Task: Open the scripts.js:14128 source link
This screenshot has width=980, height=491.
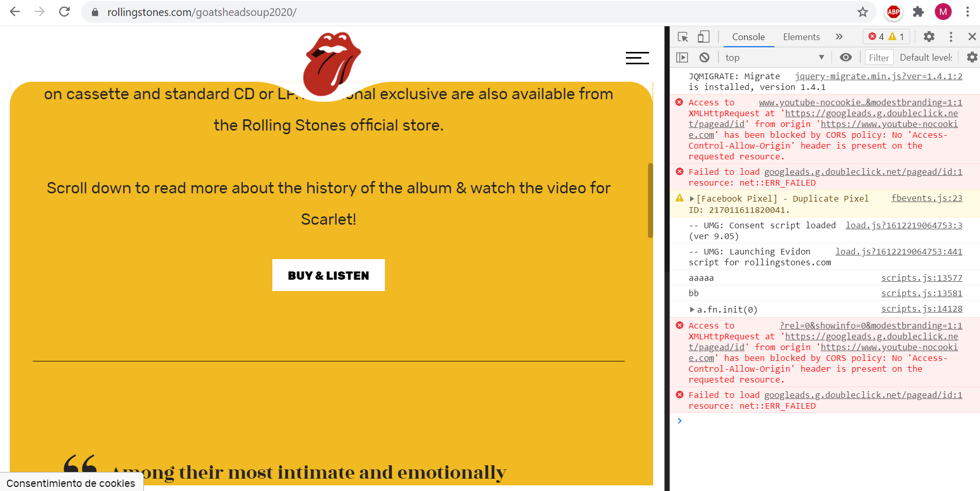Action: pyautogui.click(x=922, y=308)
